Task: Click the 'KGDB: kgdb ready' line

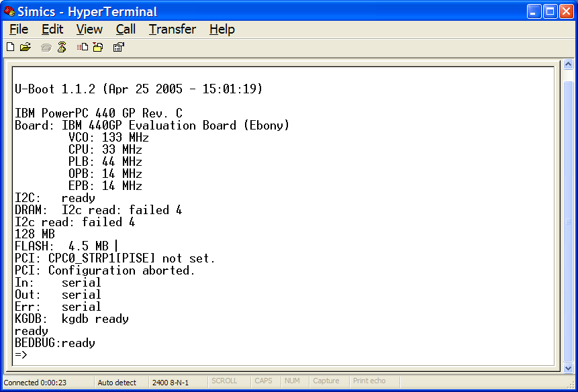Action: [72, 319]
